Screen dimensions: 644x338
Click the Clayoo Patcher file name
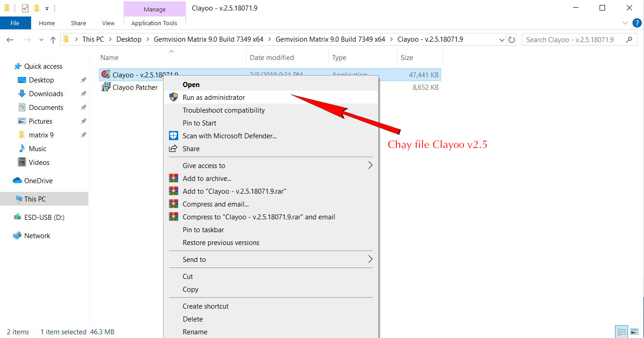135,87
